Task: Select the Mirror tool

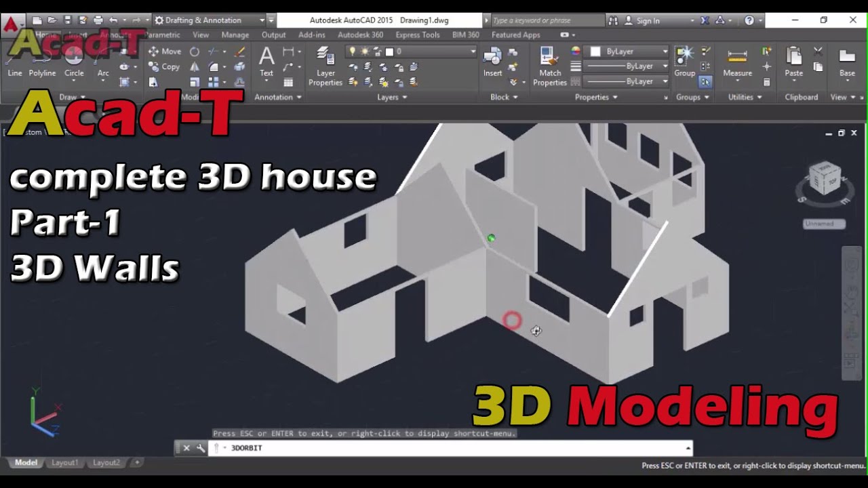Action: (195, 66)
